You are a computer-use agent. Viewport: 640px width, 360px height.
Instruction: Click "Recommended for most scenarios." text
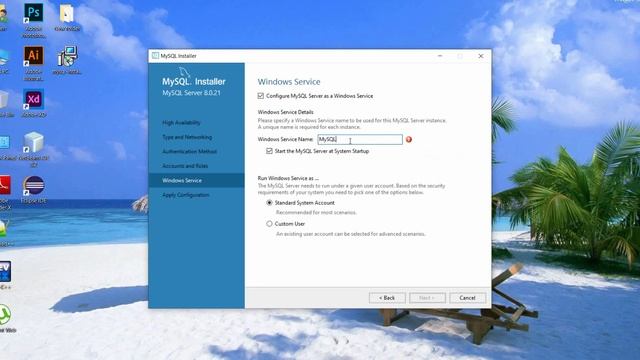pos(316,213)
